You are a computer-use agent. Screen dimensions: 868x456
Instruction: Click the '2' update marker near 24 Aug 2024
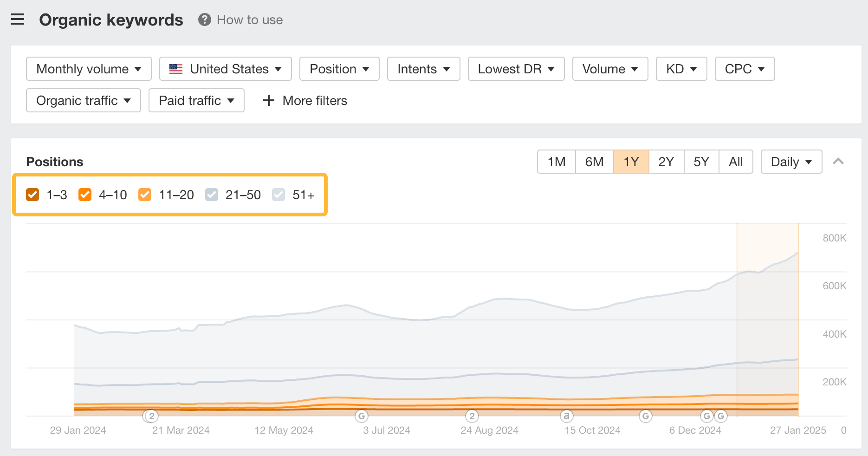coord(472,416)
